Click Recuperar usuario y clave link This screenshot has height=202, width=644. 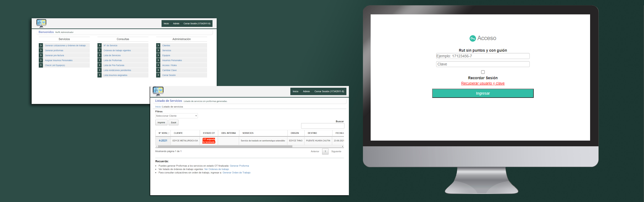(x=482, y=83)
